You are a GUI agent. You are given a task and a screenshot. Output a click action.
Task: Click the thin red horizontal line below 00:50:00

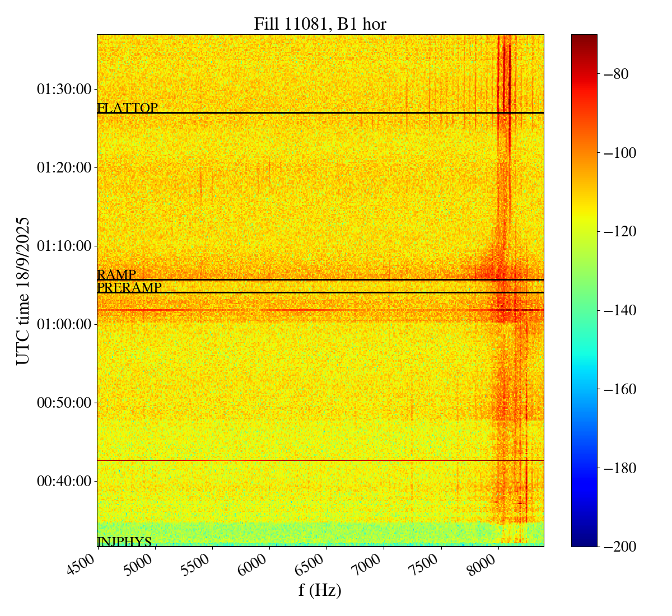(x=320, y=460)
